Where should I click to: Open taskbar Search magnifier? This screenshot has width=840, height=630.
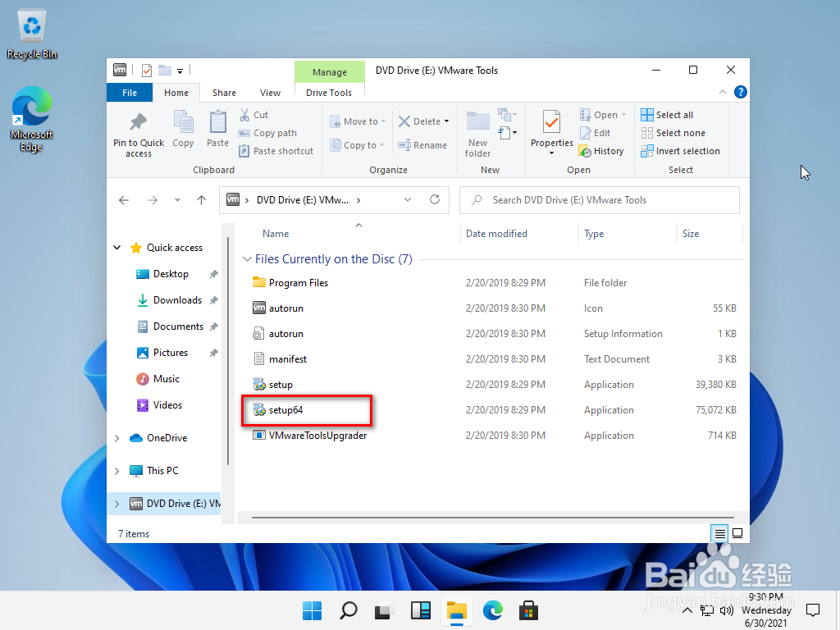348,610
